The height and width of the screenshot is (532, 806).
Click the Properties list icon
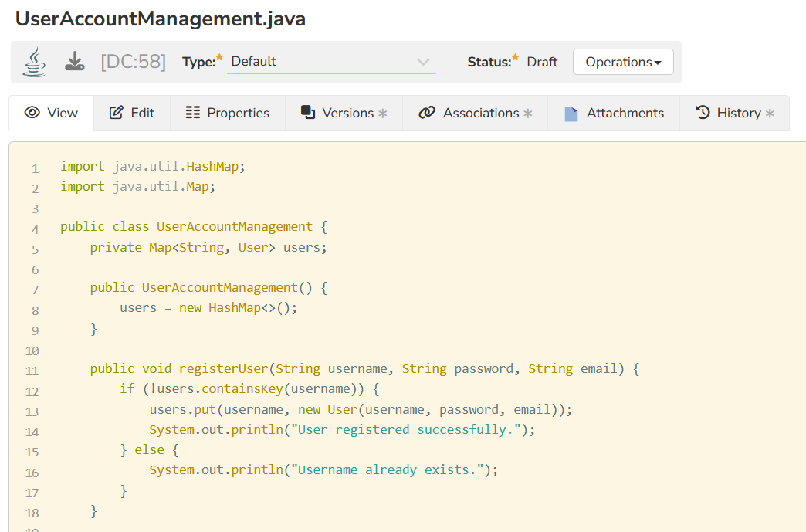[x=193, y=113]
